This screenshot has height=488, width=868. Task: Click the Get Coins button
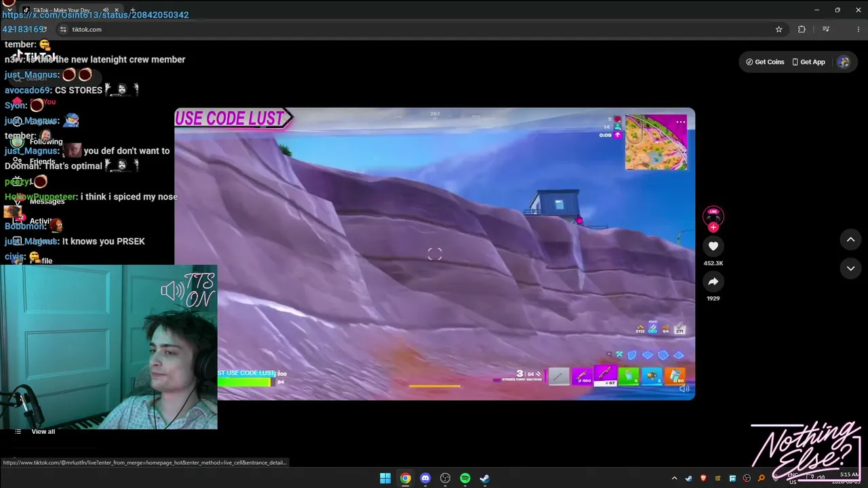pos(765,62)
